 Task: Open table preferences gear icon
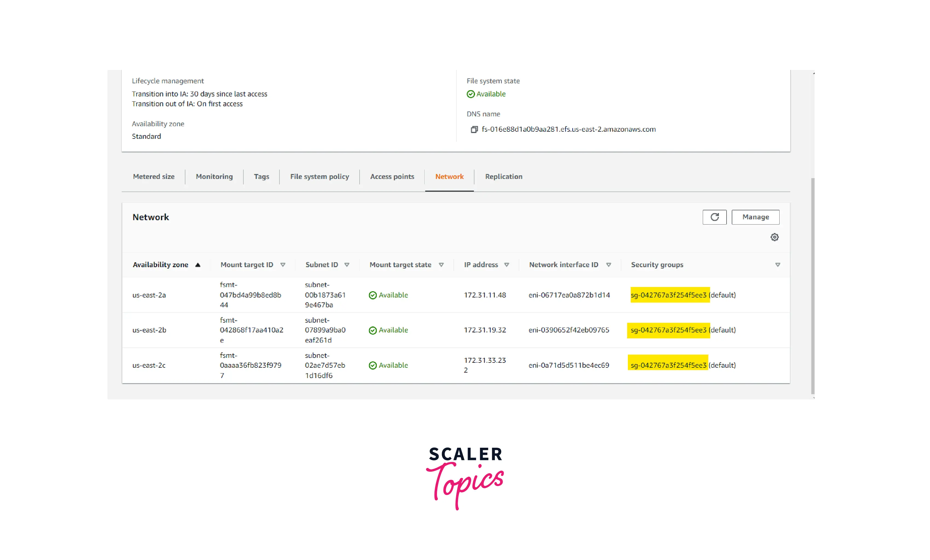tap(774, 237)
